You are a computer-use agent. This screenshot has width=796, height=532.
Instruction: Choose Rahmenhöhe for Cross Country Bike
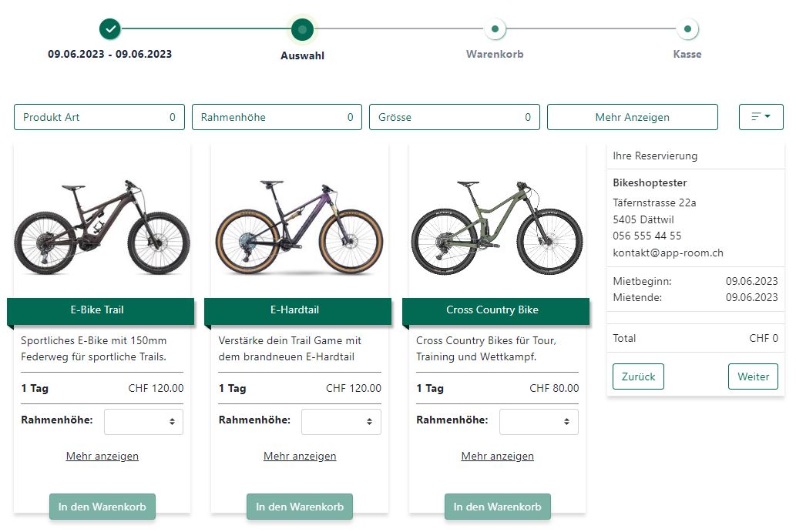pos(539,421)
